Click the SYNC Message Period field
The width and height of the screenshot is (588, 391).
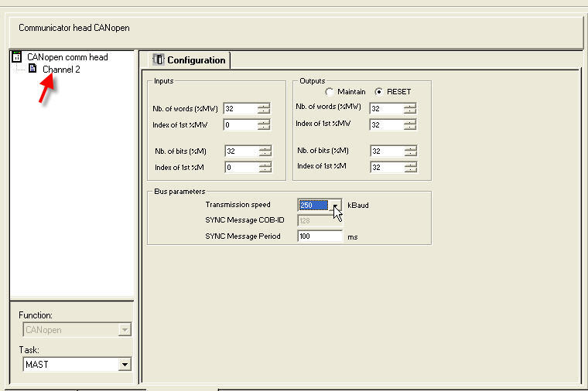320,236
